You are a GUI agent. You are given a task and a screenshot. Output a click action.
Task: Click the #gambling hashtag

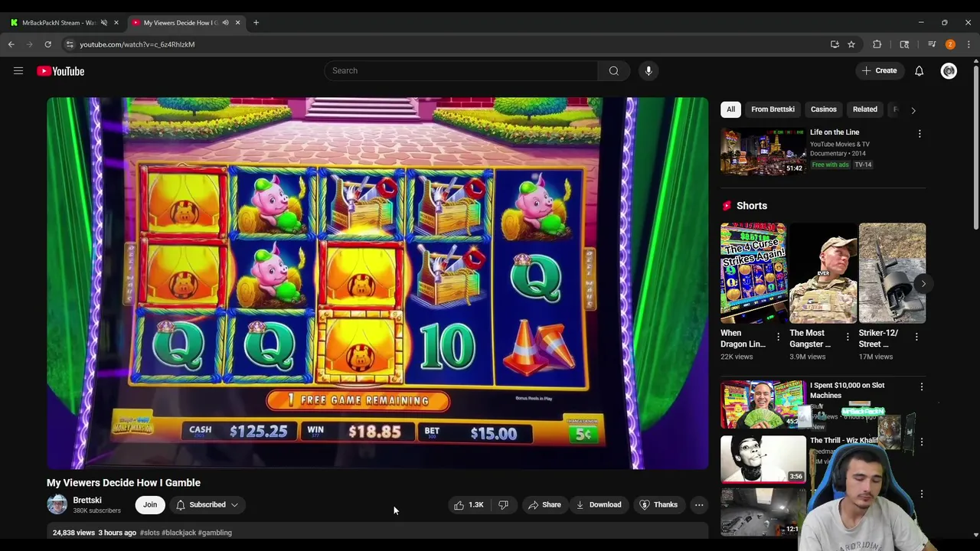214,533
